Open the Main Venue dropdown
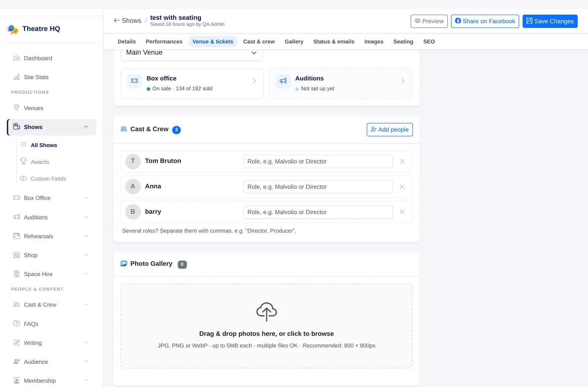The width and height of the screenshot is (588, 387). [192, 53]
